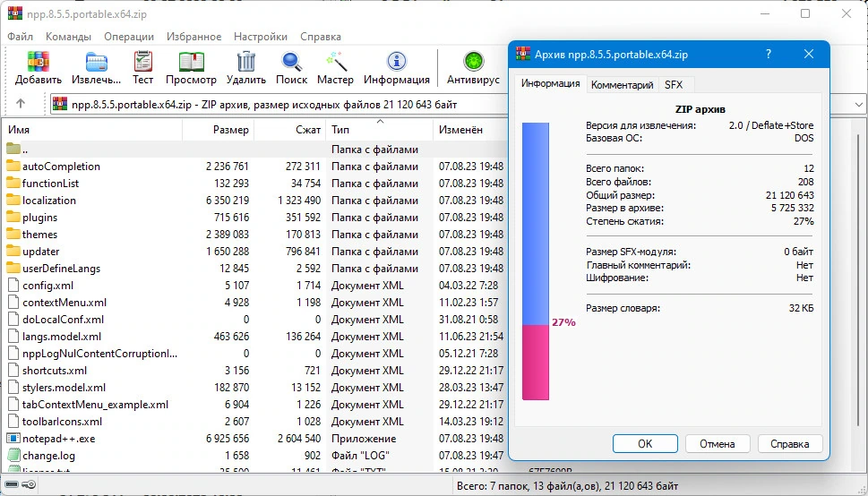Viewport: 868px width, 496px height.
Task: Select the nppLogNulContentCorruptionI... file row
Action: click(254, 353)
